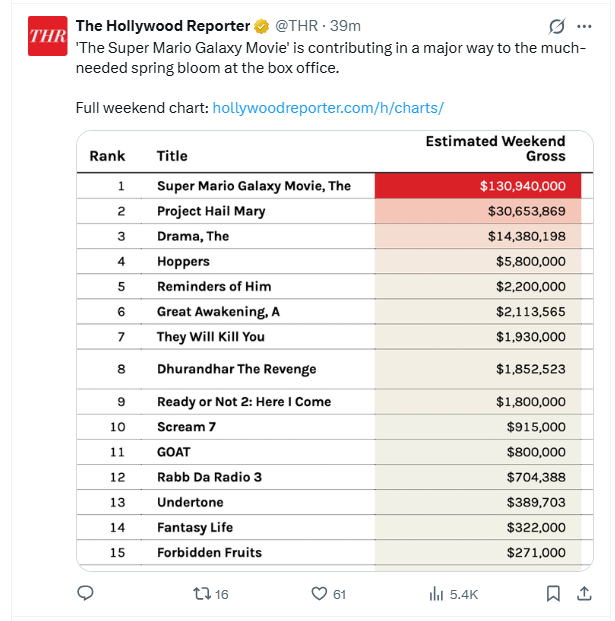Click the $30,653,869 gross value
This screenshot has height=621, width=615.
527,211
